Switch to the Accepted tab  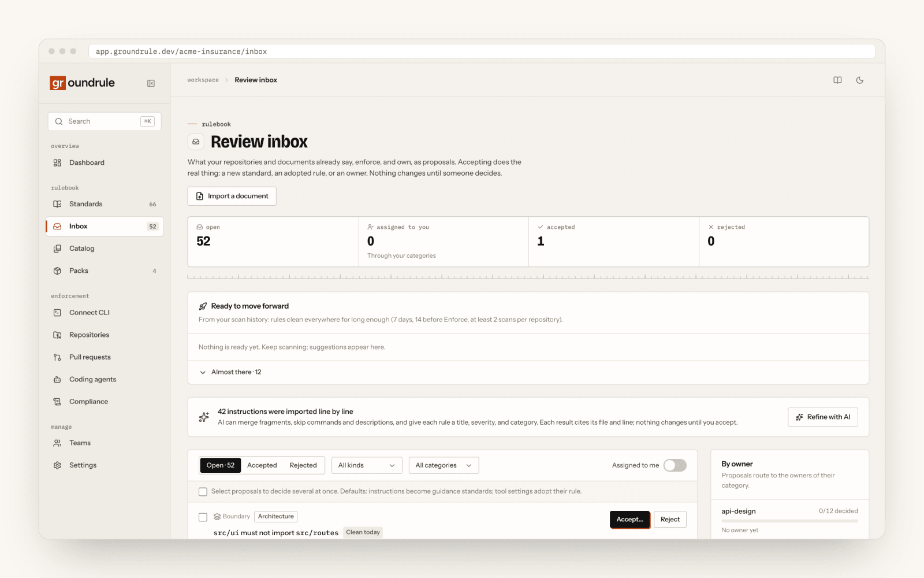(x=262, y=465)
